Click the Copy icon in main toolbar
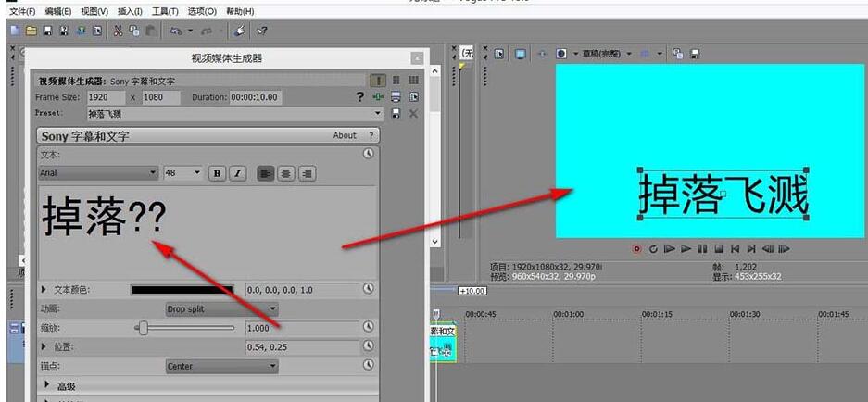 134,31
